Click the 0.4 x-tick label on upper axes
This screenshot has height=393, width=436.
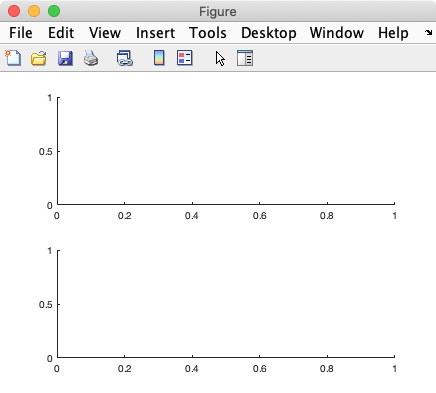pyautogui.click(x=192, y=216)
